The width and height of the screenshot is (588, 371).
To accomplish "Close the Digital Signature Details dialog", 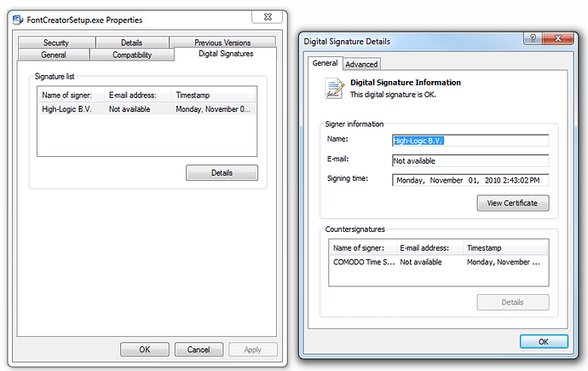I will click(558, 38).
